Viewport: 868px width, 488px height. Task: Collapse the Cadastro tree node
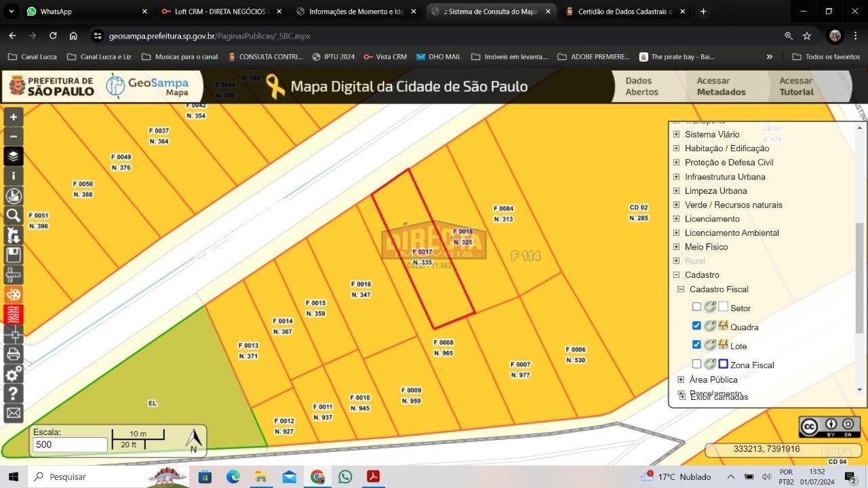click(x=676, y=275)
